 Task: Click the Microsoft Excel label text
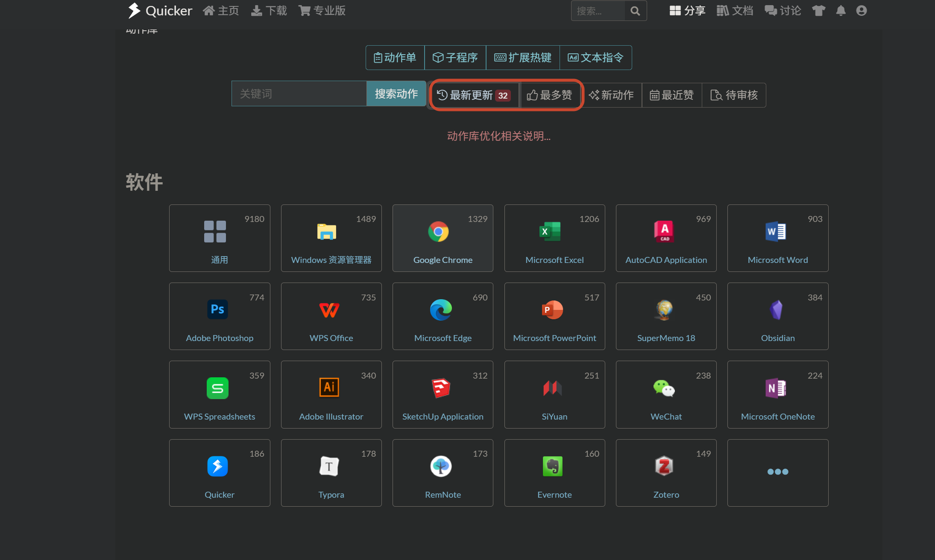click(554, 260)
